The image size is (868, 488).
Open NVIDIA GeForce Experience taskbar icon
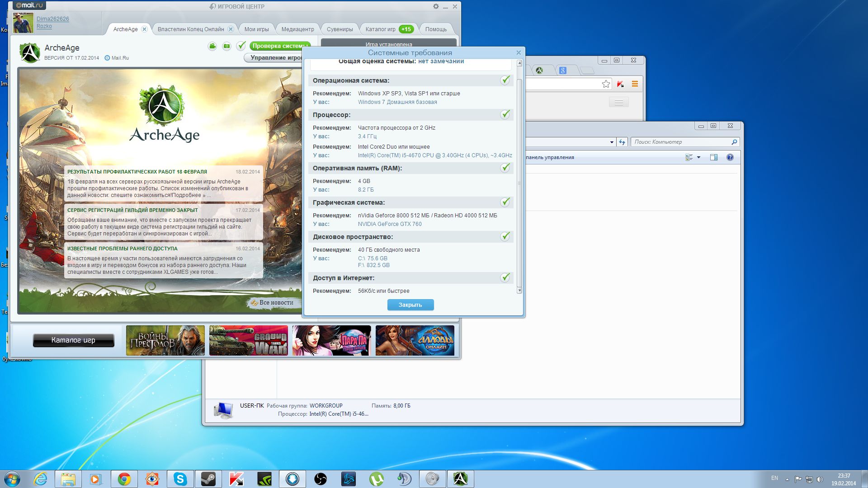click(x=264, y=479)
